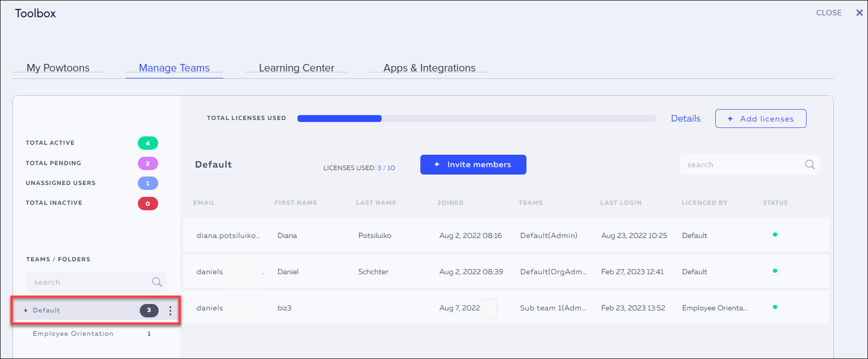Open the license Details link
The height and width of the screenshot is (359, 868).
pyautogui.click(x=686, y=119)
